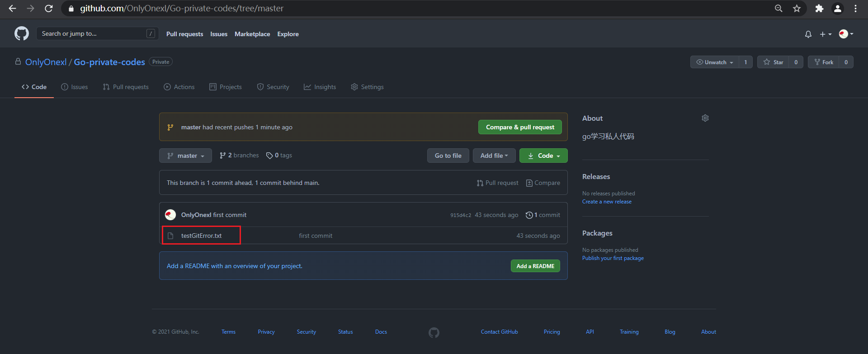Expand the green Code download dropdown
Viewport: 868px width, 354px height.
tap(543, 156)
